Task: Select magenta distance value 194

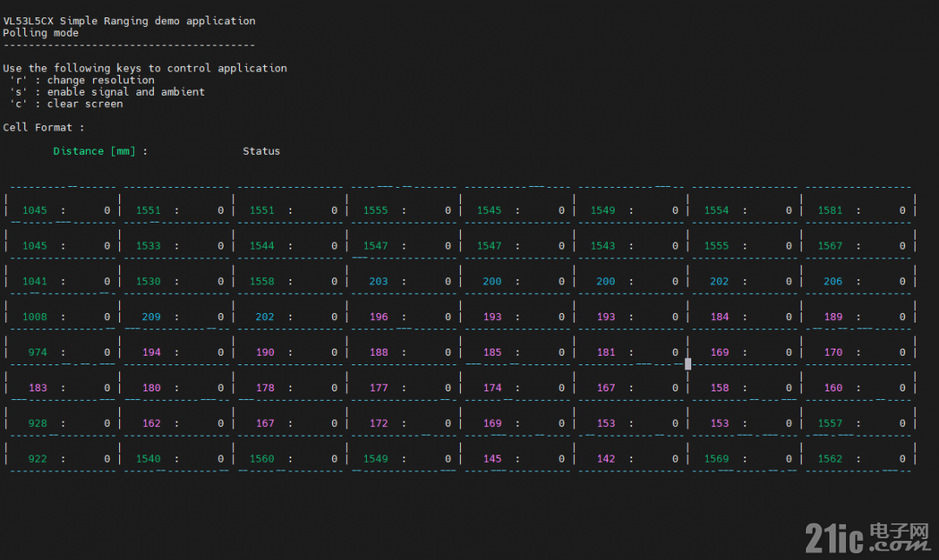Action: pyautogui.click(x=151, y=352)
